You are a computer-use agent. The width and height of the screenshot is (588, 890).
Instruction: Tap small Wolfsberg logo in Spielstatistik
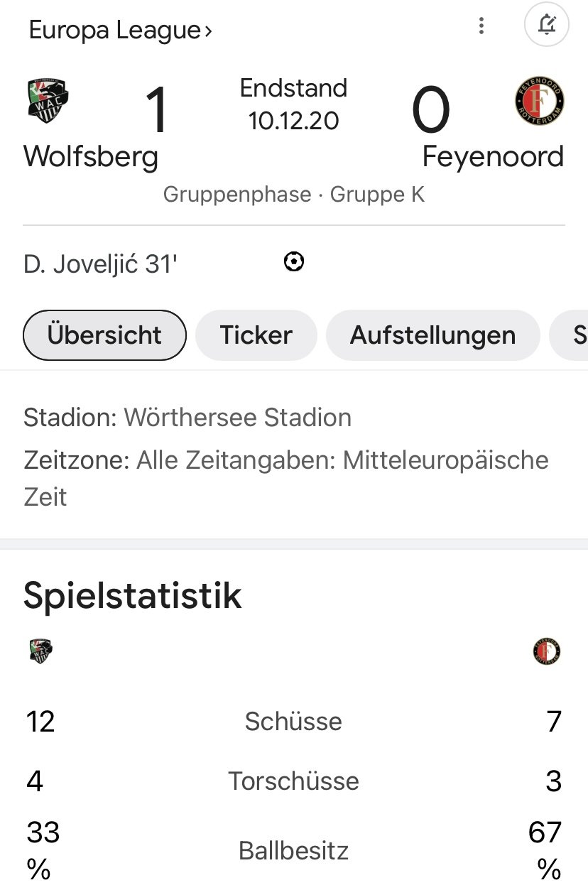41,651
